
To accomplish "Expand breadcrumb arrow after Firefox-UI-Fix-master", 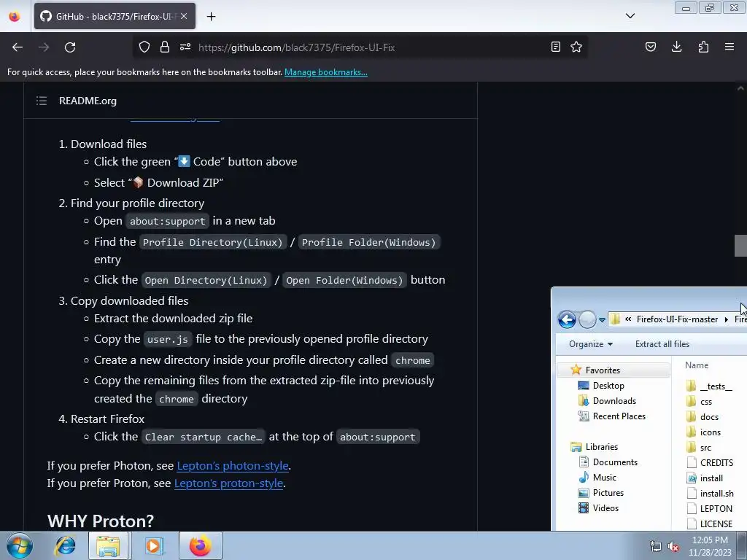I will click(726, 319).
